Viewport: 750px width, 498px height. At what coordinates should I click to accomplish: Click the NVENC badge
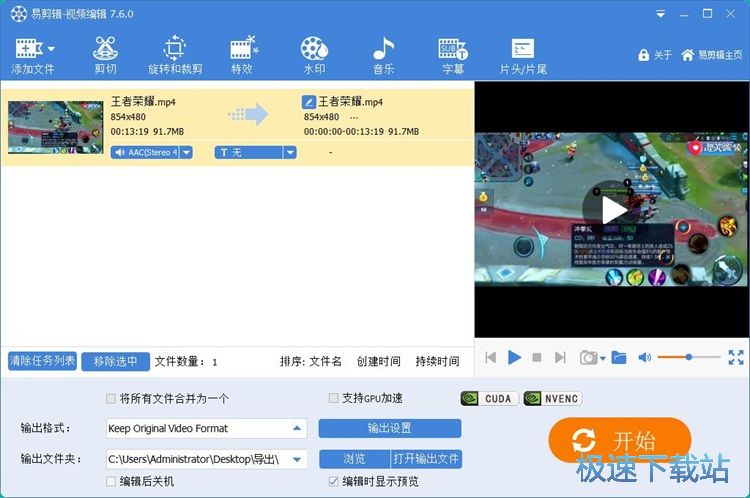click(x=552, y=398)
